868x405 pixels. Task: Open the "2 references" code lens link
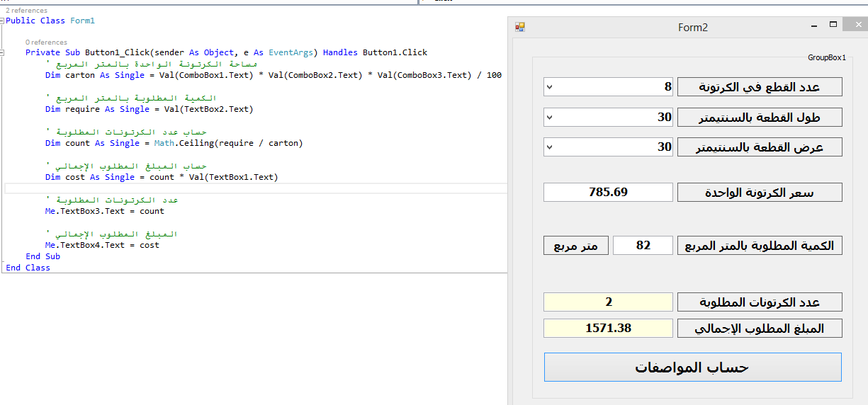(x=27, y=11)
